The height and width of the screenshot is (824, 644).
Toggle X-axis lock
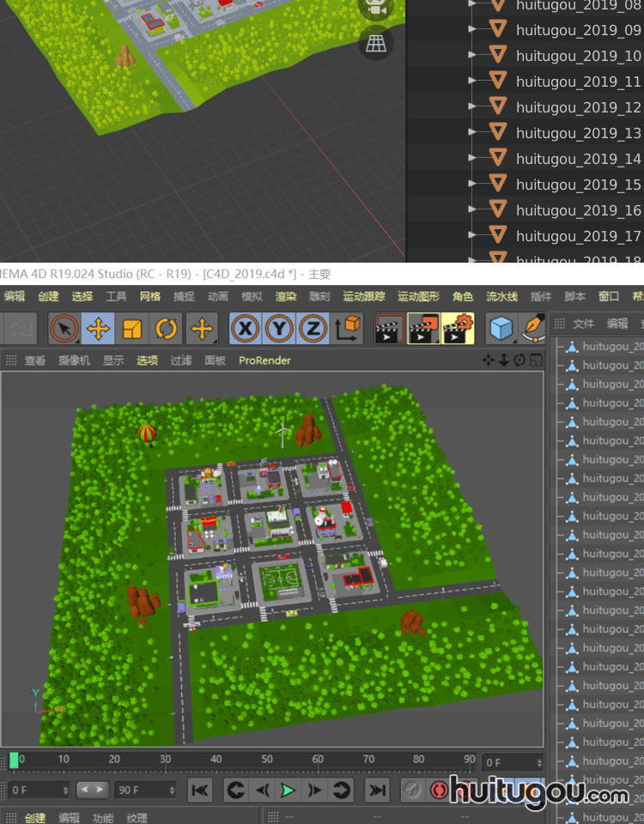click(246, 328)
